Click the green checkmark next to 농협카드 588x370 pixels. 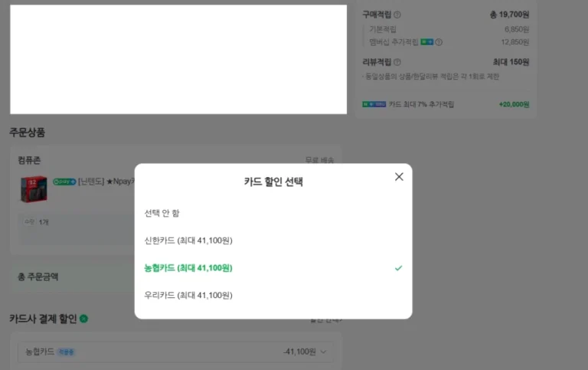pyautogui.click(x=398, y=268)
